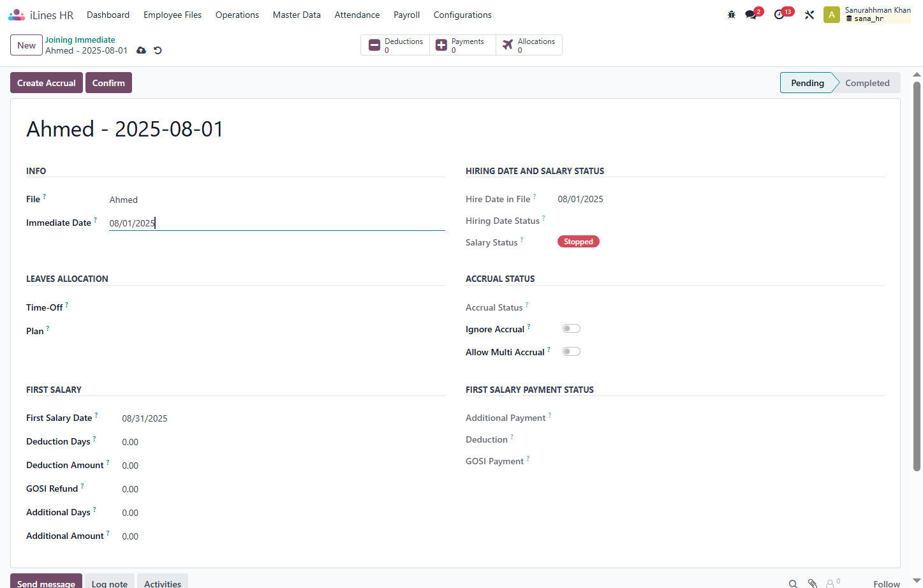
Task: Click the New record button
Action: tap(27, 45)
